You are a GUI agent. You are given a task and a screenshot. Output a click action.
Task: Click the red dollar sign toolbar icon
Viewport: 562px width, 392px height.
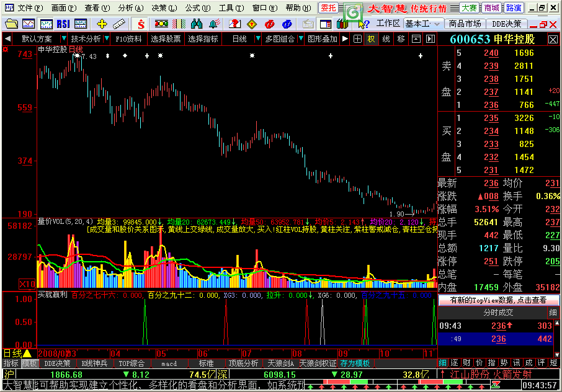tap(141, 24)
